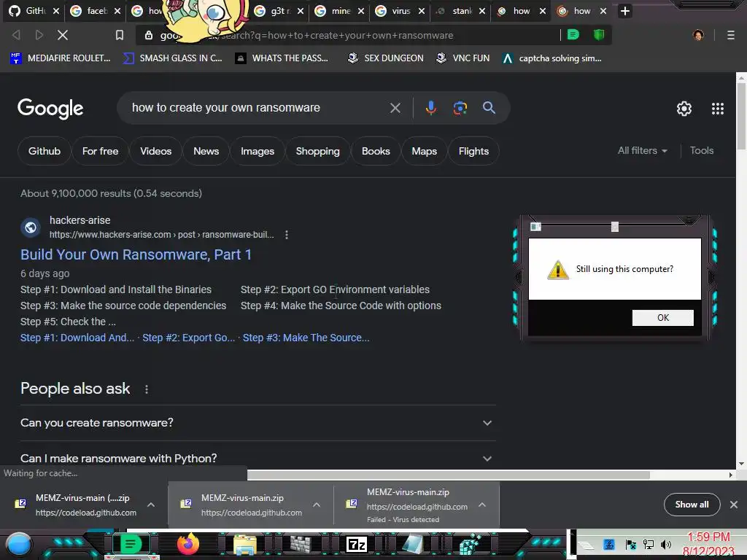Open the green browser taskbar icon
This screenshot has height=560, width=747.
click(131, 544)
